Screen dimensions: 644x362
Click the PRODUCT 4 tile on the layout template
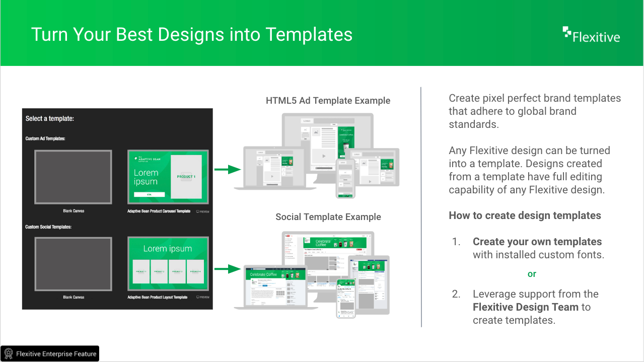(196, 271)
